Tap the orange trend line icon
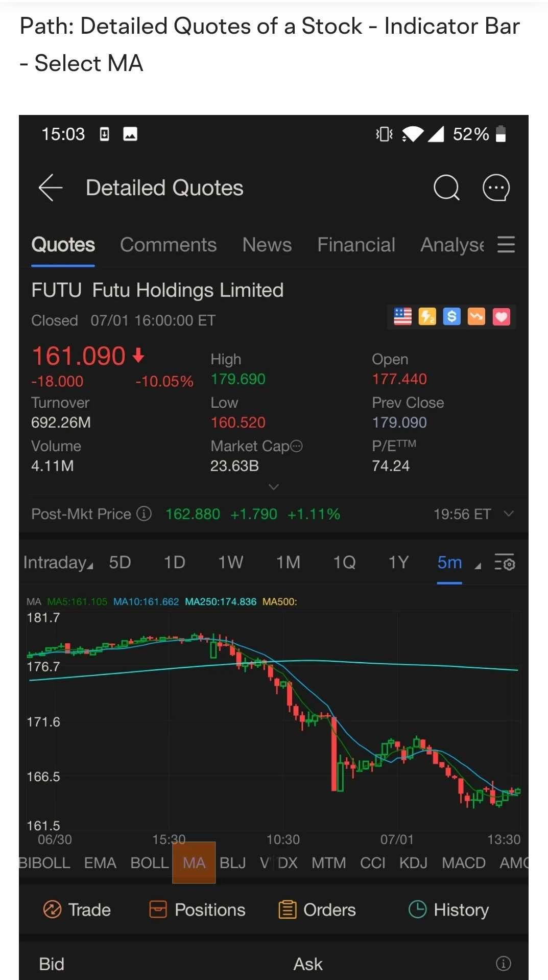Screen dimensions: 548x980 tap(476, 317)
